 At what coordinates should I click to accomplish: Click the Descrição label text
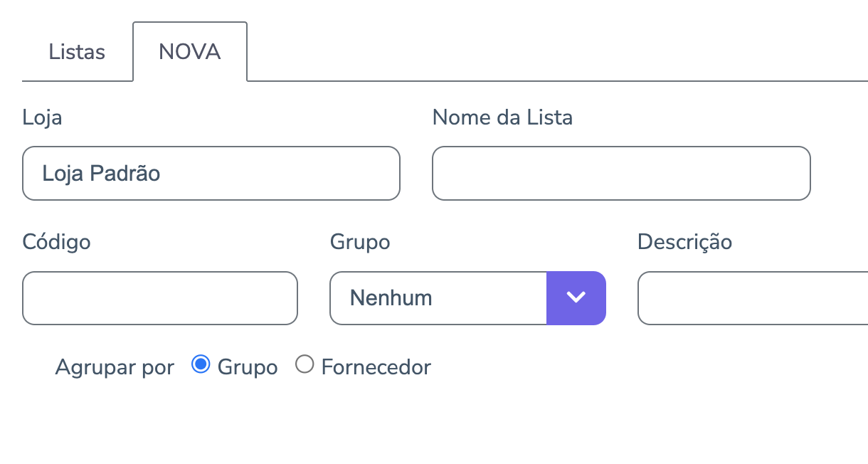coord(684,242)
